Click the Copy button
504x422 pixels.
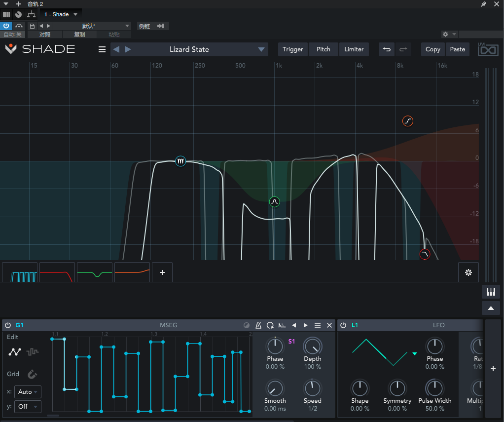pyautogui.click(x=432, y=49)
